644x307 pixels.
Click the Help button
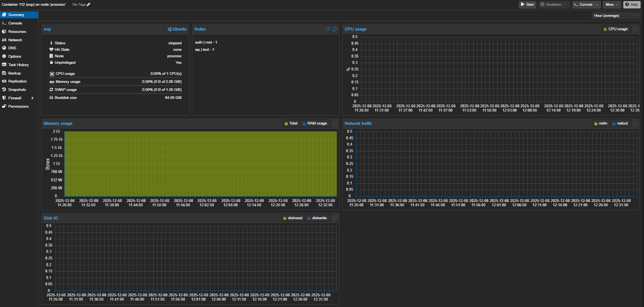pos(632,5)
